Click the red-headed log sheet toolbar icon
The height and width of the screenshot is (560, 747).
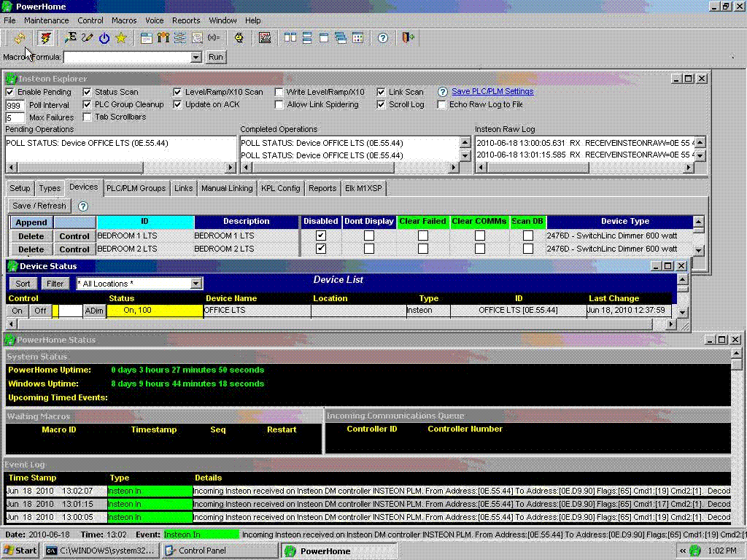tap(265, 38)
